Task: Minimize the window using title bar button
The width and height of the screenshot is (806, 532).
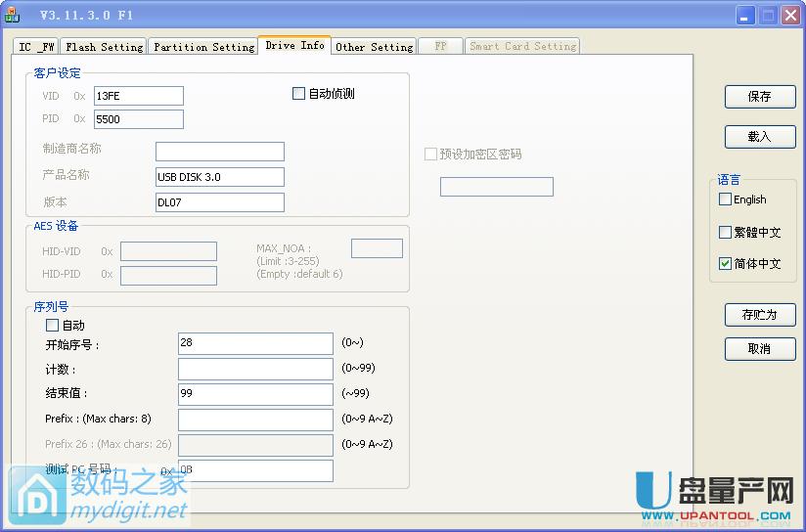Action: click(x=745, y=15)
